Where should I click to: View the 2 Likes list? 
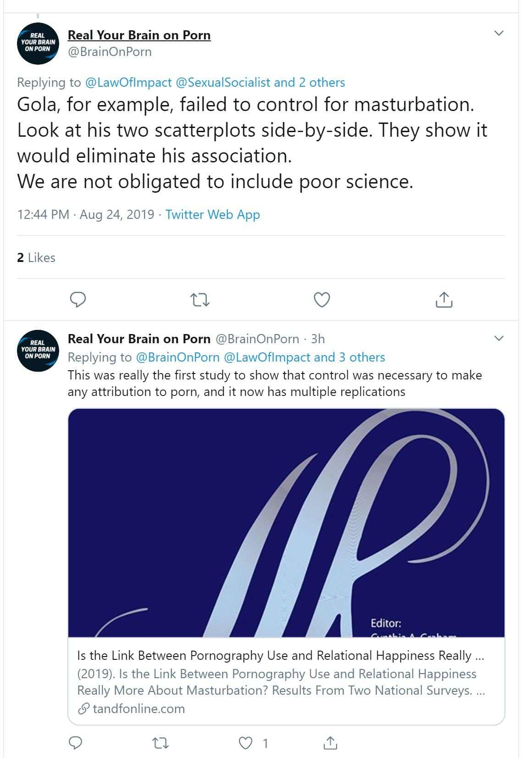(36, 258)
